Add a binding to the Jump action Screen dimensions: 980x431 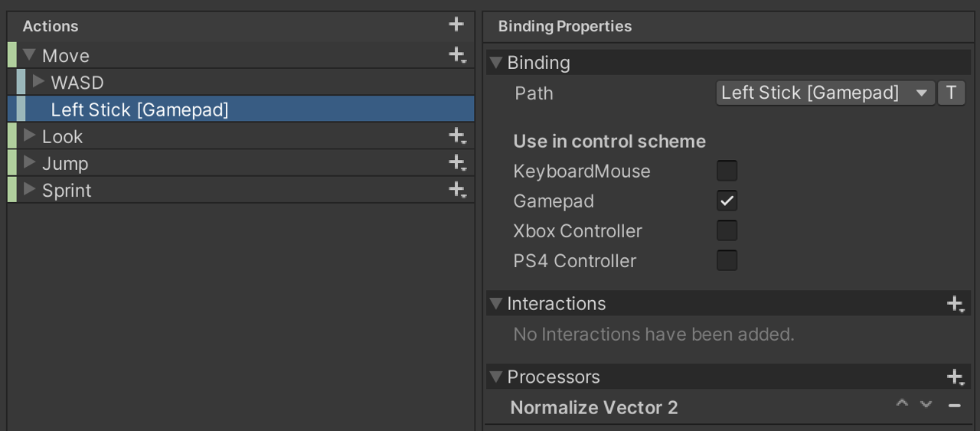click(x=457, y=163)
